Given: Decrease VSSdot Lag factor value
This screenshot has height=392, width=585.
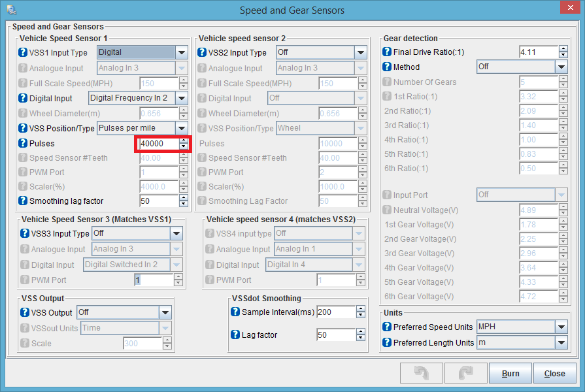Looking at the screenshot, I should pos(360,338).
